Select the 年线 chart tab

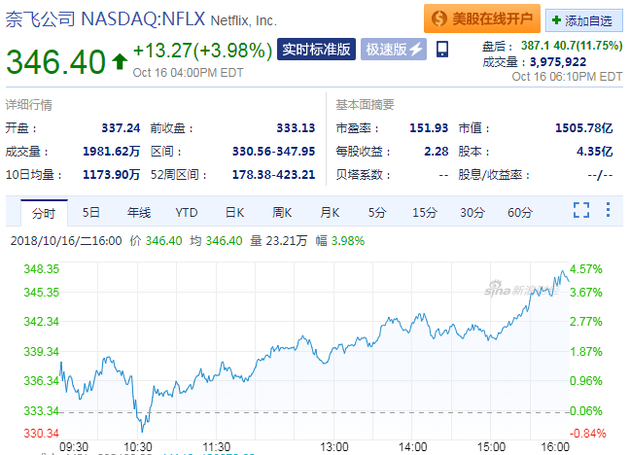139,212
